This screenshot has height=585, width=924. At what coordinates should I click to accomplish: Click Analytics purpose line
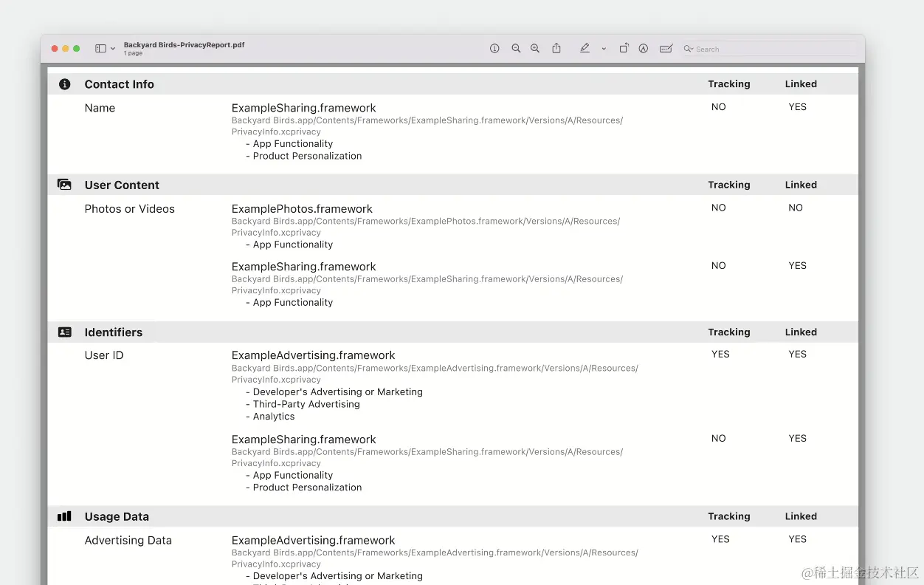tap(274, 417)
